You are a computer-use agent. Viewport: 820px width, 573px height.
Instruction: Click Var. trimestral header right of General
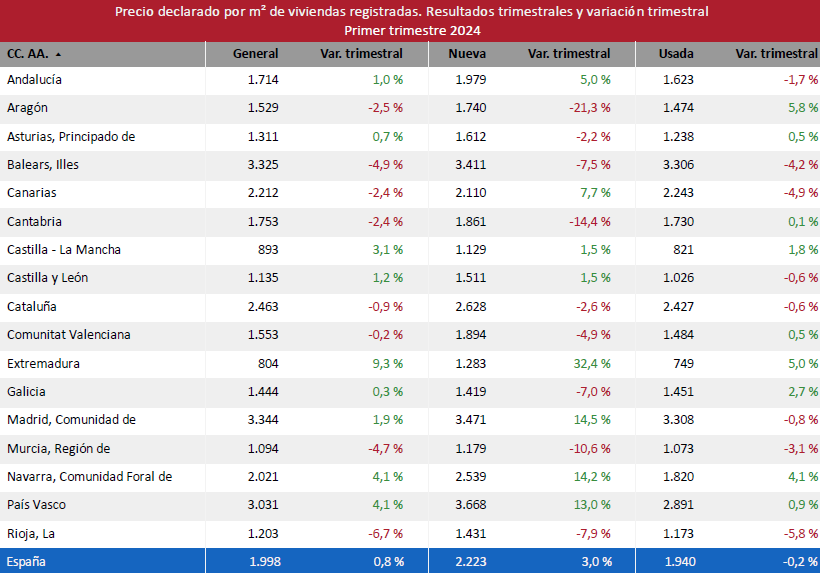point(361,54)
